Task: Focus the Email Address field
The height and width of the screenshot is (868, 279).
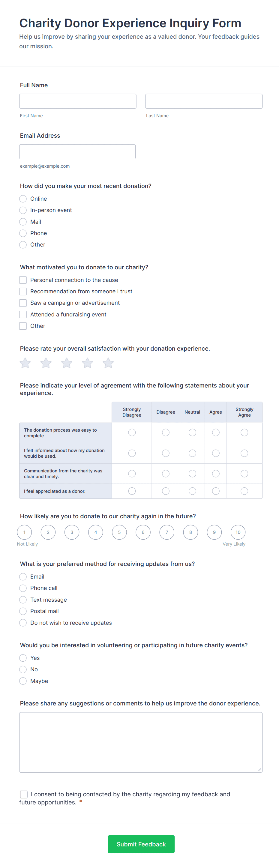Action: [77, 152]
